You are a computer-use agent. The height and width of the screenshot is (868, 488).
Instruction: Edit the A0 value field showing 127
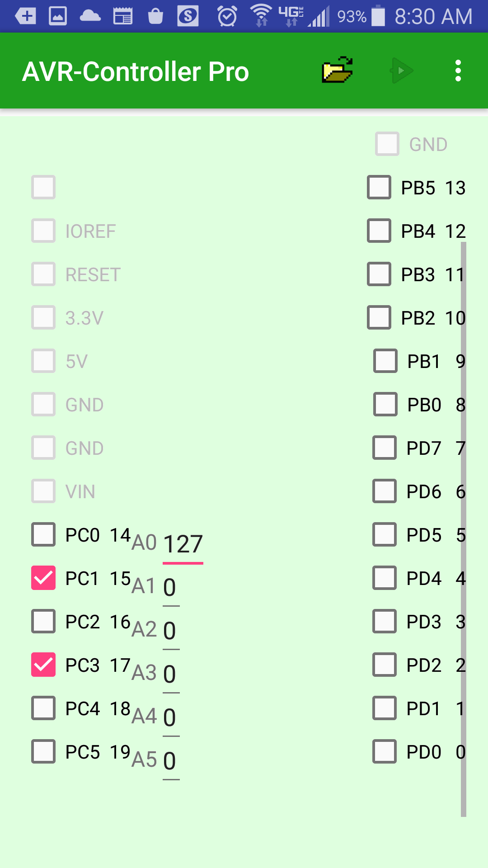183,544
